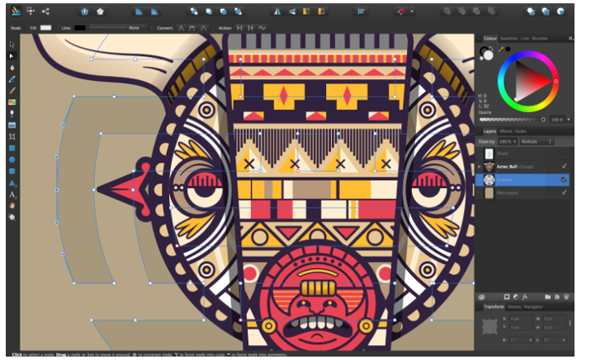
Task: Click the Affinity Designer persona icon
Action: click(x=17, y=12)
